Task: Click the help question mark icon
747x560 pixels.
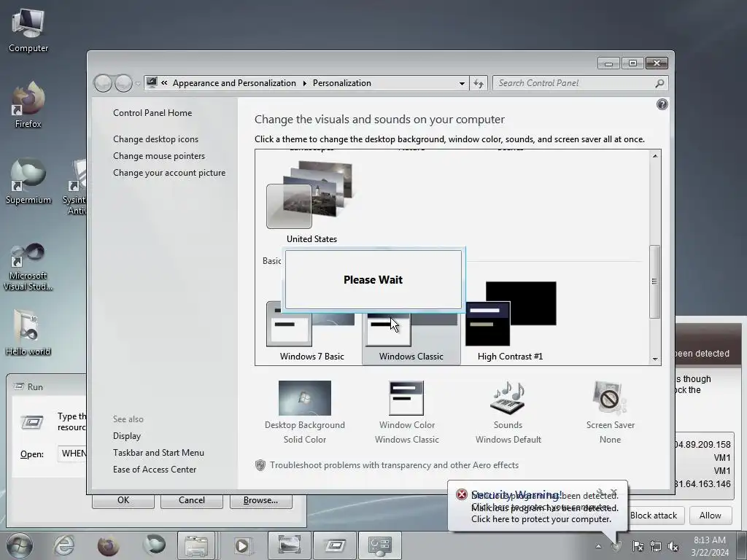Action: tap(662, 104)
